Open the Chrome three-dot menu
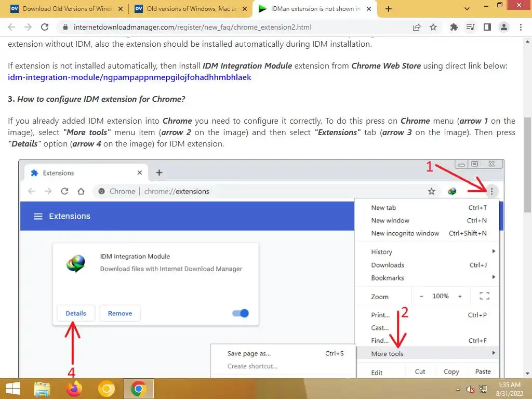 521,27
